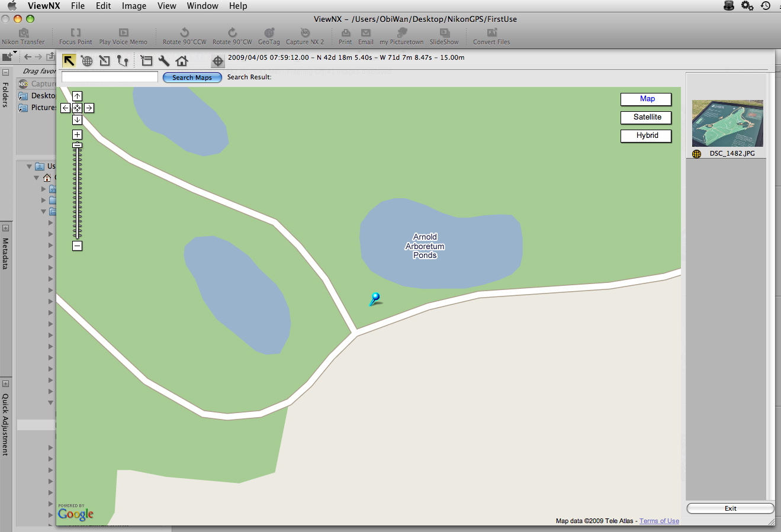This screenshot has width=781, height=532.
Task: Click the GeoTag toolbar icon
Action: (269, 36)
